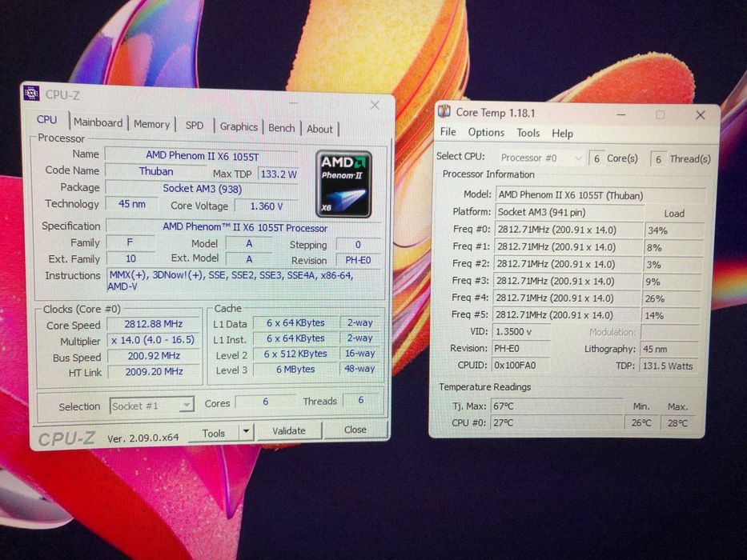Image resolution: width=747 pixels, height=560 pixels.
Task: Click the Freq #3 load value 9%
Action: coord(673,282)
